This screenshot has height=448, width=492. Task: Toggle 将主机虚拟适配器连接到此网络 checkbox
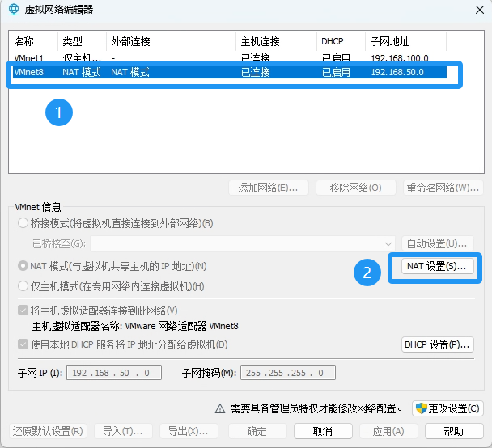coord(23,311)
